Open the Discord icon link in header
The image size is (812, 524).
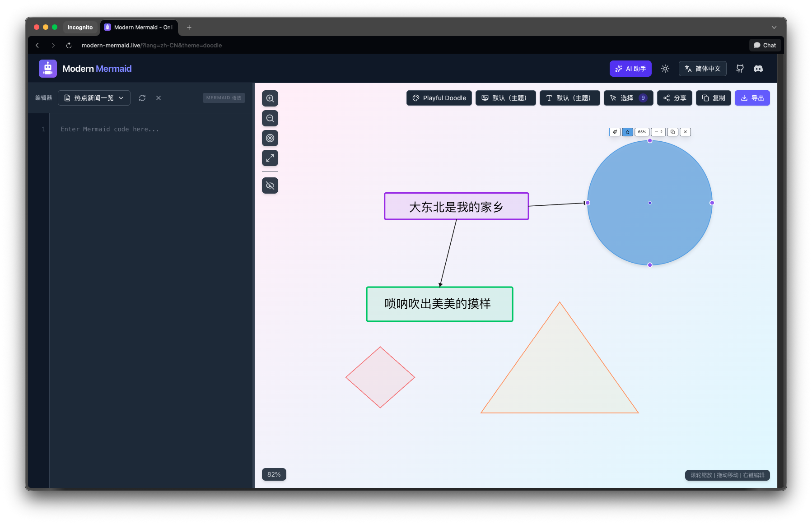pos(758,69)
